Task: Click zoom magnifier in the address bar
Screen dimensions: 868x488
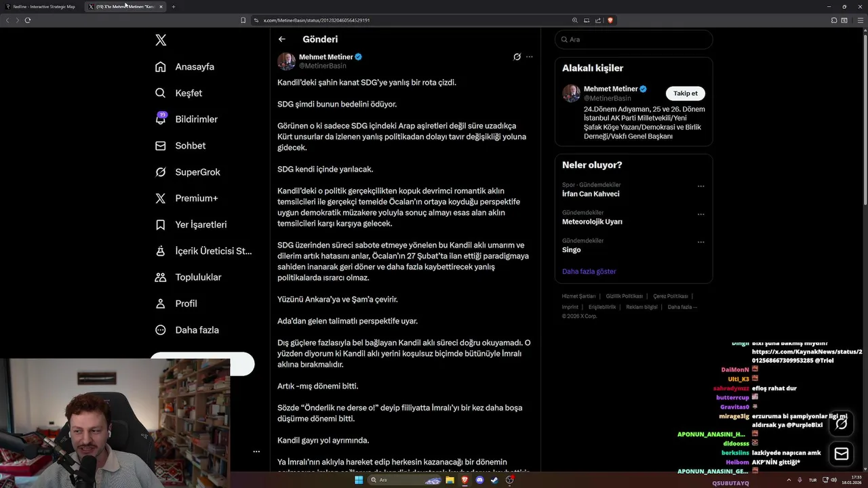Action: pyautogui.click(x=575, y=20)
